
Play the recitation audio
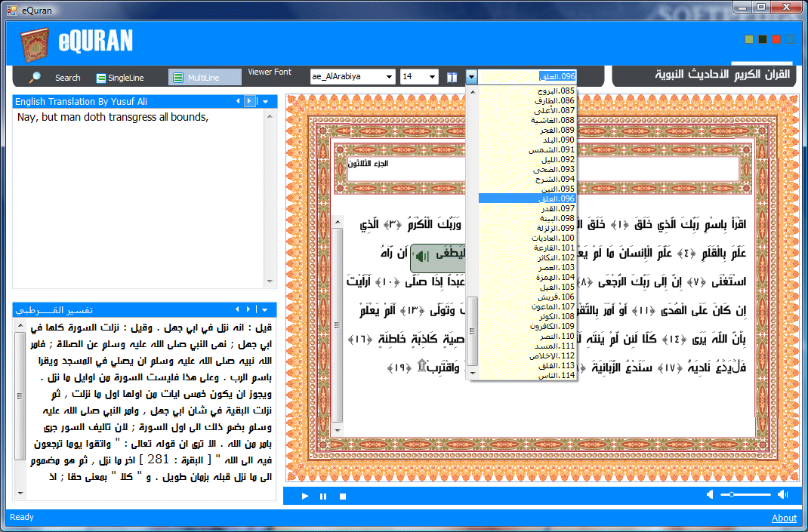pyautogui.click(x=305, y=496)
